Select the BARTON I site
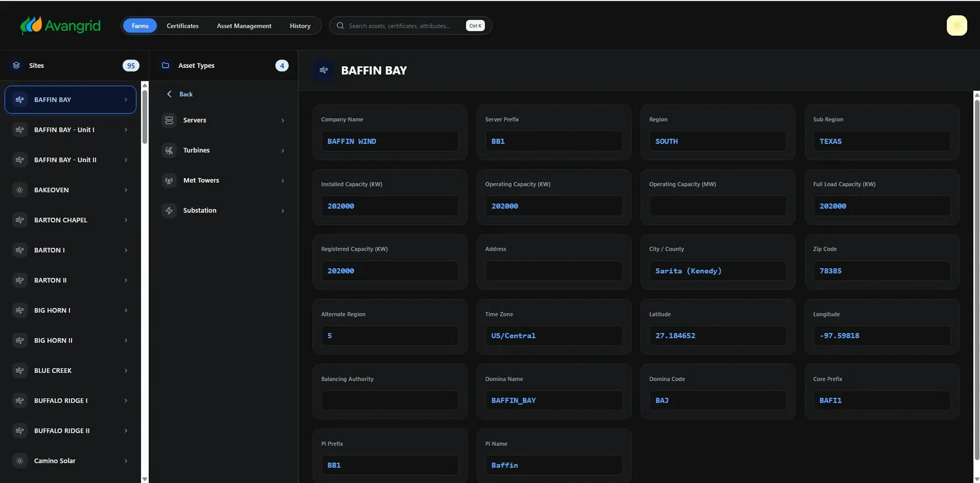980x483 pixels. click(x=70, y=250)
